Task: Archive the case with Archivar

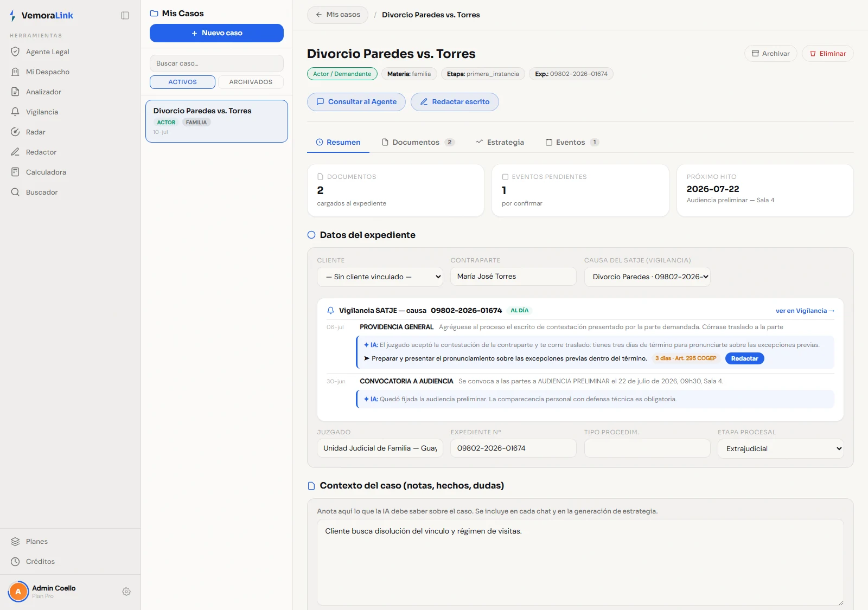Action: coord(770,54)
